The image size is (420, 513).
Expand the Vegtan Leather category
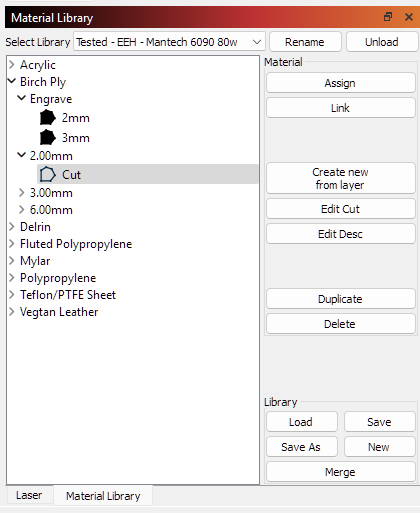pos(12,312)
